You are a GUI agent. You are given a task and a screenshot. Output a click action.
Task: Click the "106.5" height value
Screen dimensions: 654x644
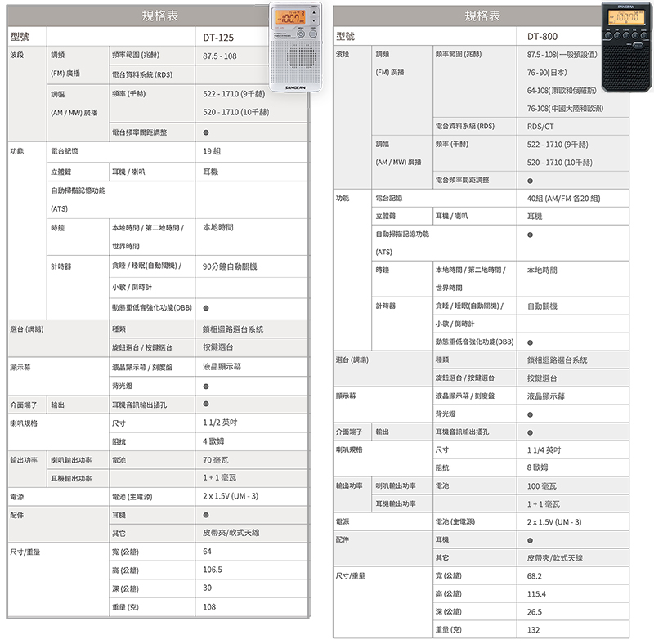(x=213, y=570)
